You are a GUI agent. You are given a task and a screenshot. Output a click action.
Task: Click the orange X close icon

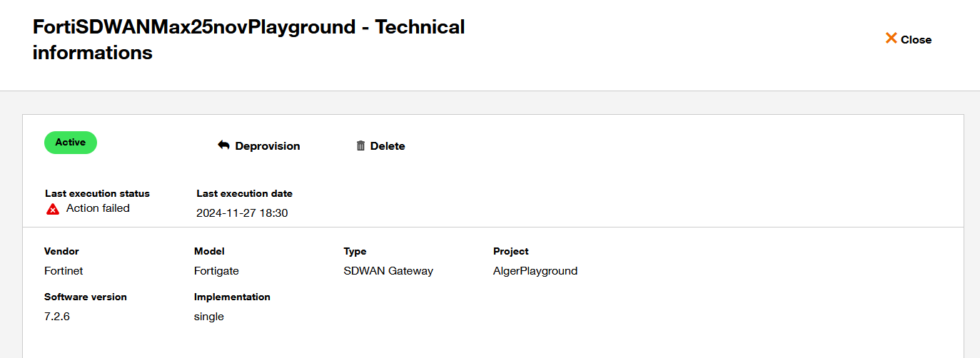(x=891, y=39)
